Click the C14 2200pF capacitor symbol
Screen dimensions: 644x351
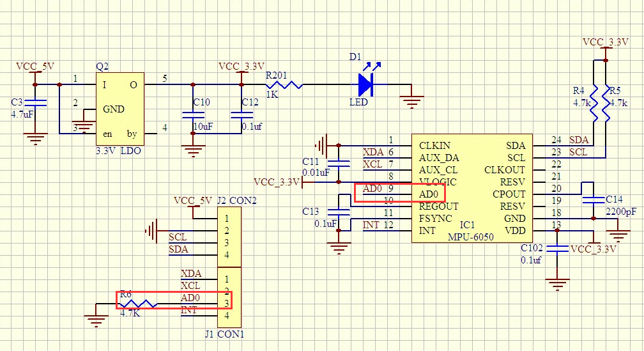click(x=593, y=200)
